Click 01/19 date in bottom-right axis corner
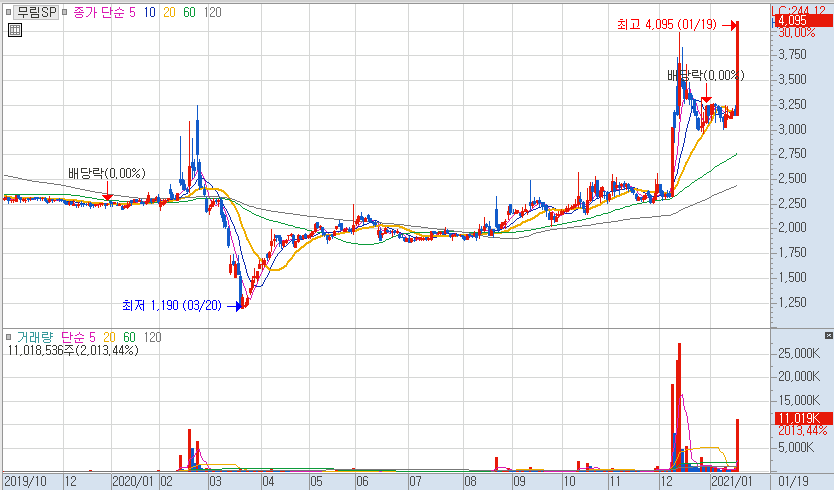The width and height of the screenshot is (834, 490). pos(793,481)
